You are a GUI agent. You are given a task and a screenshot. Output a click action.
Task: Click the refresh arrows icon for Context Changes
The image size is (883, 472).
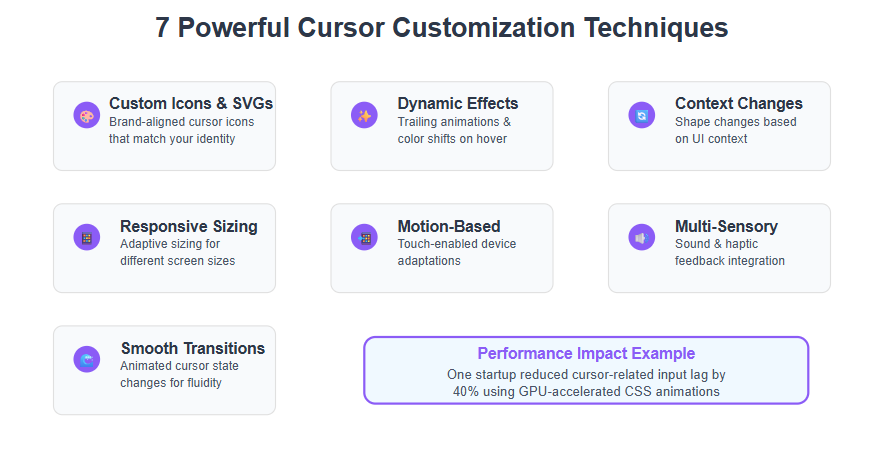pyautogui.click(x=642, y=115)
